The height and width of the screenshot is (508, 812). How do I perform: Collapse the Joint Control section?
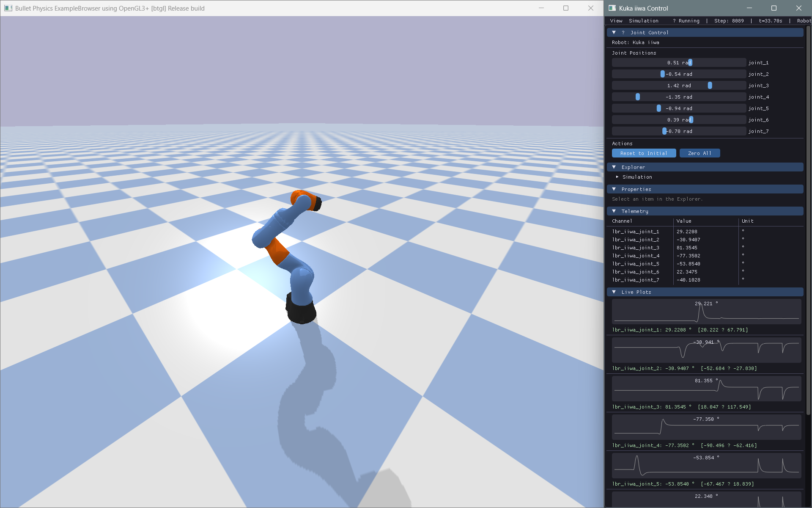coord(614,33)
